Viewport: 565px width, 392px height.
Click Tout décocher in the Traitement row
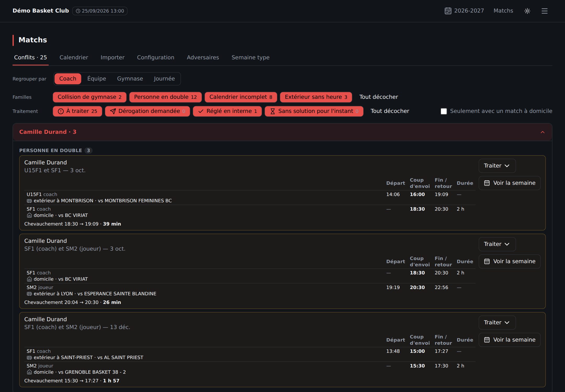[x=390, y=111]
